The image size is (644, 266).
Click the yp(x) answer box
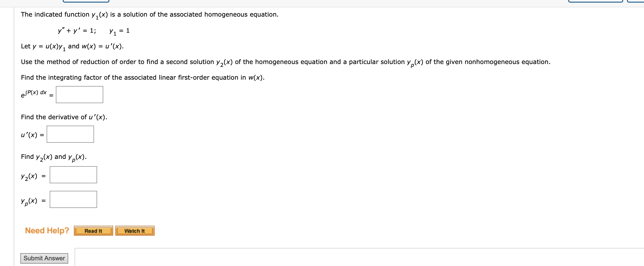coord(73,199)
